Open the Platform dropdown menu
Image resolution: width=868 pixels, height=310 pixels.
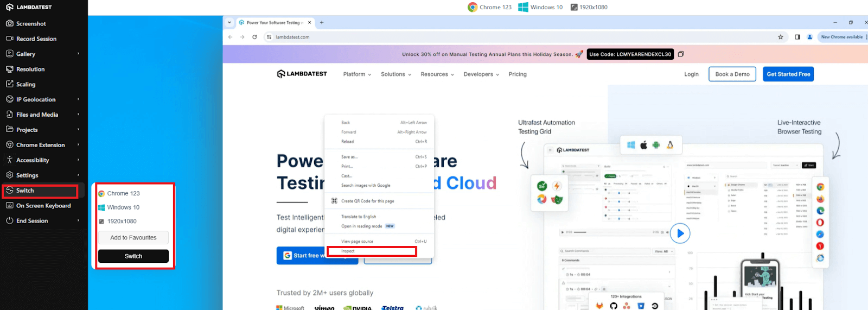357,74
